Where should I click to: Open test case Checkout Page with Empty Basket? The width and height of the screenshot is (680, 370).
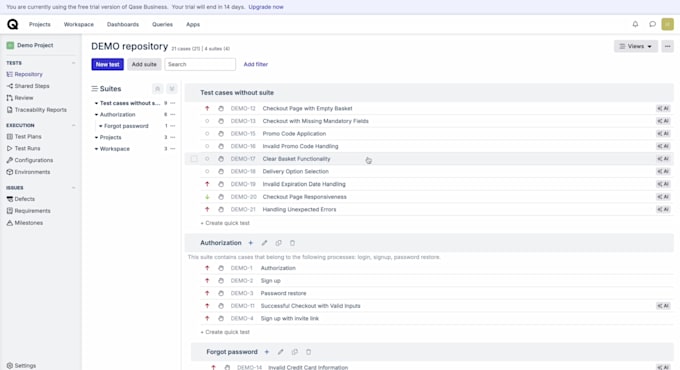click(x=307, y=108)
